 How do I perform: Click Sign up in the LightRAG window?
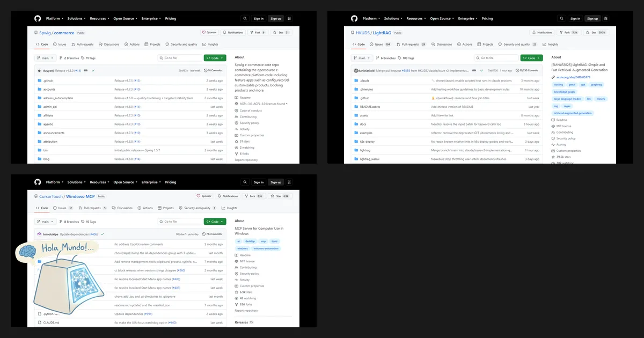(x=592, y=18)
